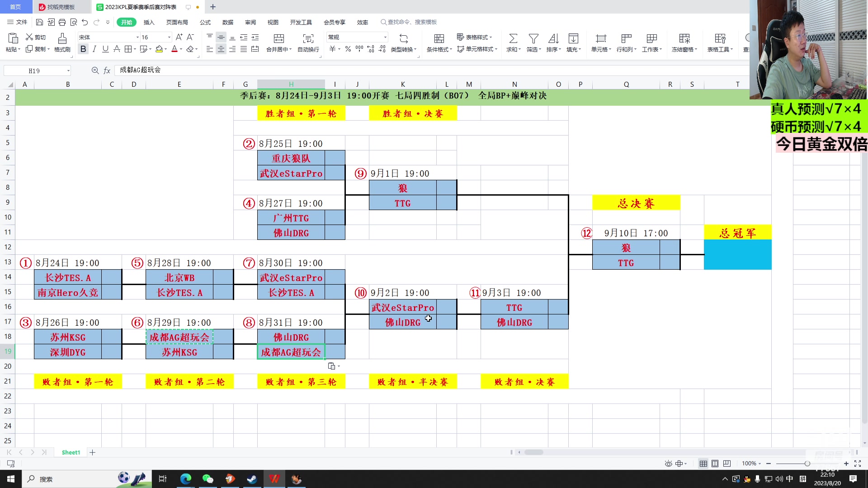Click the Merge and Center (合并居中) icon

(x=279, y=38)
